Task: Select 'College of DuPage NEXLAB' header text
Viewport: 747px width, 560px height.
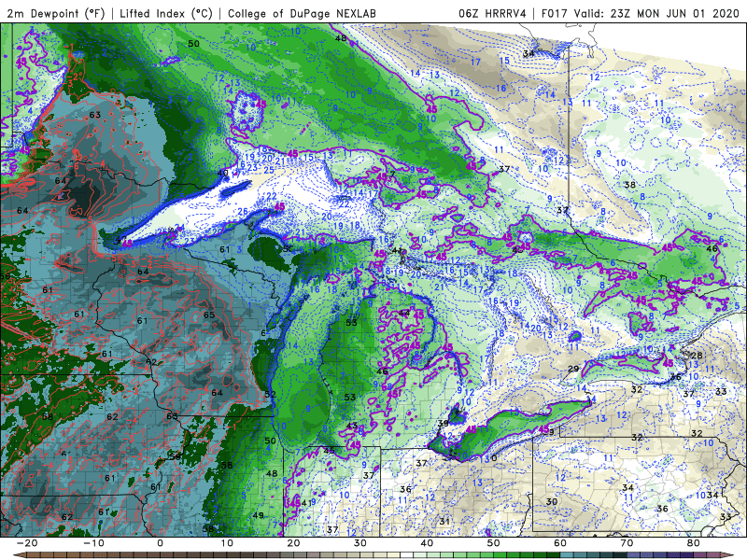Action: [302, 13]
